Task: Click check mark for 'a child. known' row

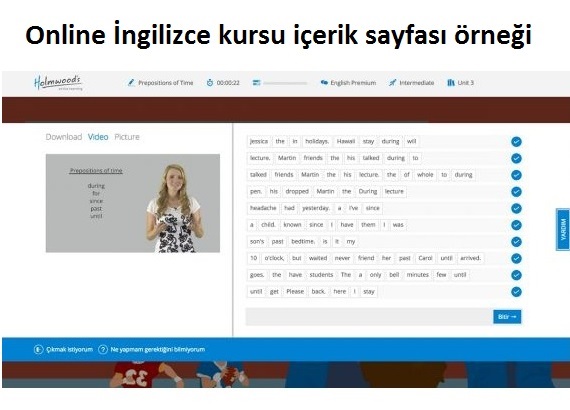Action: (516, 225)
